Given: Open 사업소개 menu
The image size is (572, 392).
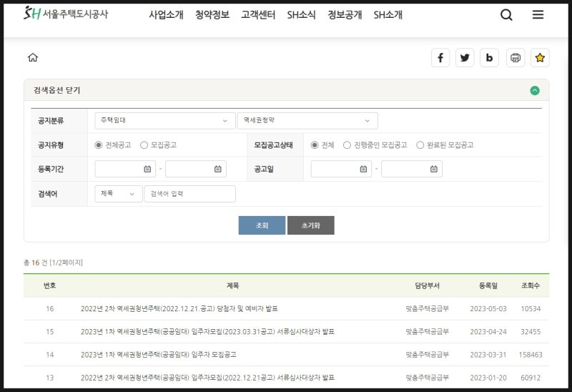Looking at the screenshot, I should click(166, 15).
